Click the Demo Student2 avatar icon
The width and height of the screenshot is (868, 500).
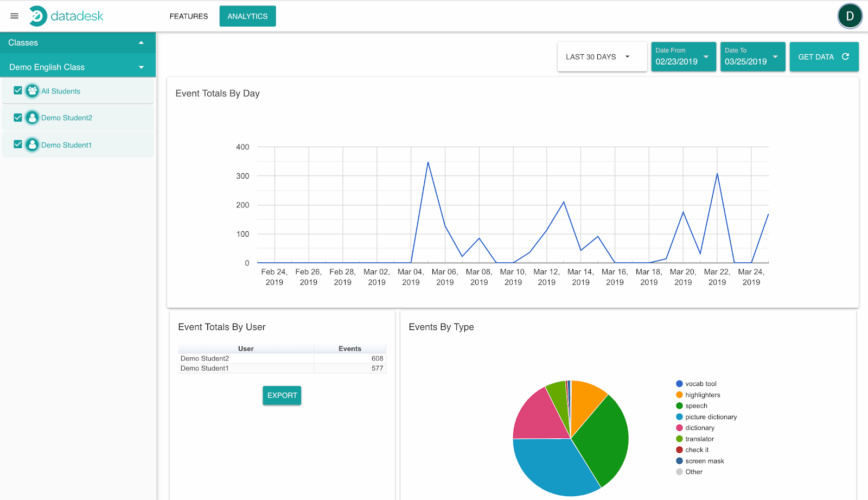pyautogui.click(x=33, y=118)
